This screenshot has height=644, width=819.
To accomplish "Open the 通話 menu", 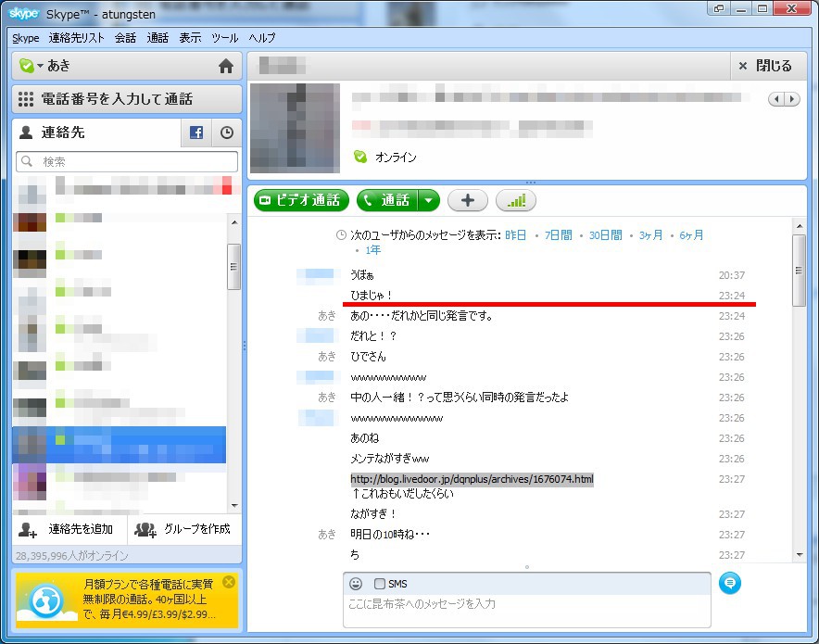I will (157, 38).
